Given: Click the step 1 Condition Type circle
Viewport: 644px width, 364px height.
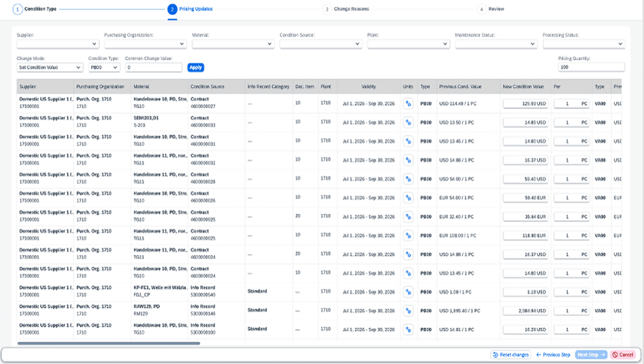Looking at the screenshot, I should click(18, 9).
